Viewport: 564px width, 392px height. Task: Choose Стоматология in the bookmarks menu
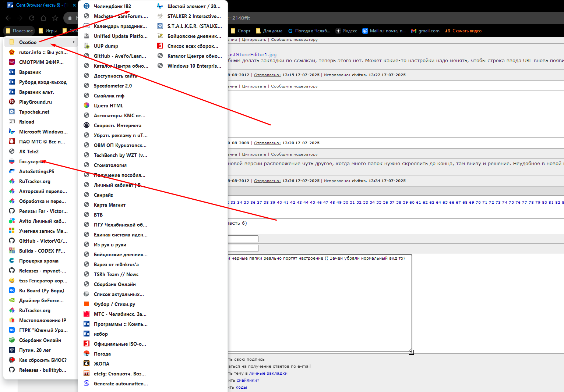point(110,165)
